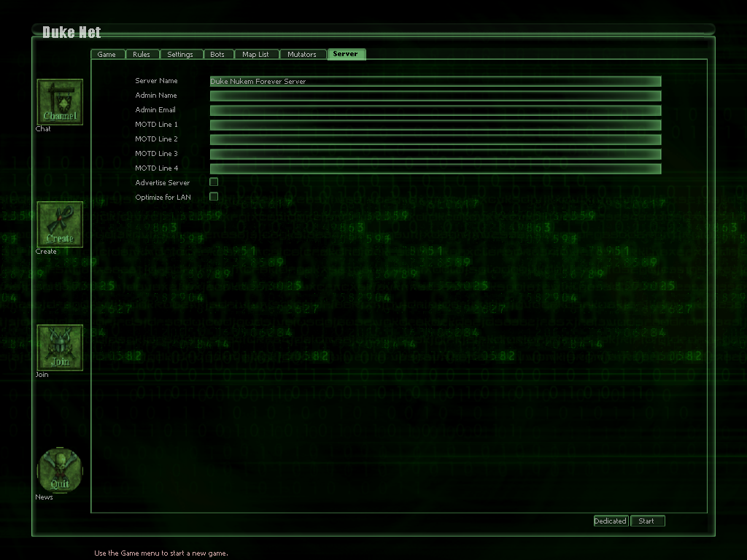Click the MOTD Line 2 field

click(436, 139)
